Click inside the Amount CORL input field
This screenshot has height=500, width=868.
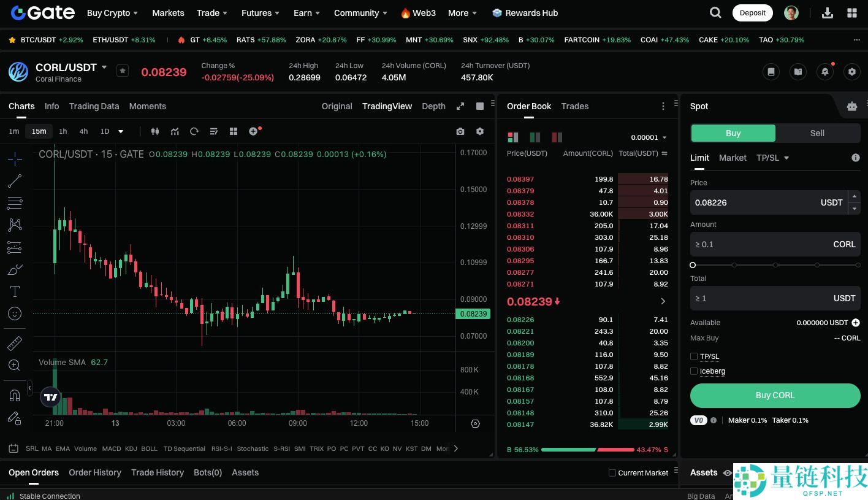click(x=775, y=244)
